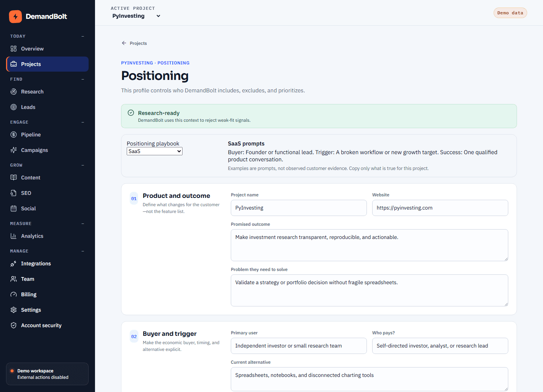Click the Social calendar icon
The height and width of the screenshot is (392, 543).
click(14, 208)
